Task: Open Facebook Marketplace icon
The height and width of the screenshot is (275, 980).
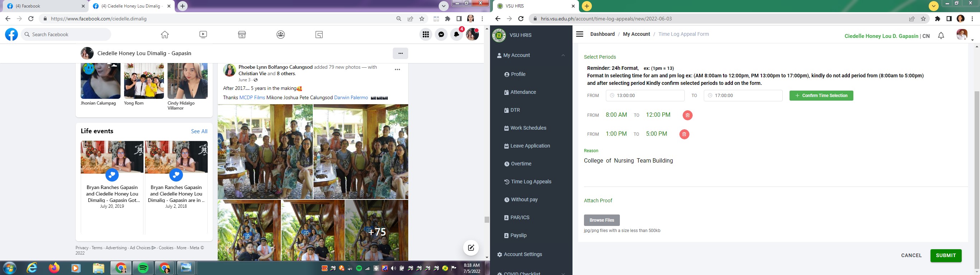Action: [x=242, y=35]
